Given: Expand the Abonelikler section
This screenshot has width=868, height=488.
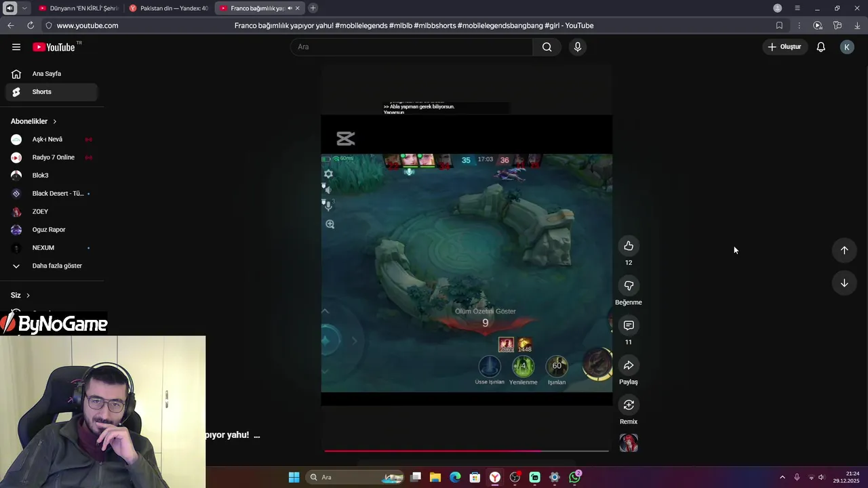Looking at the screenshot, I should [34, 121].
